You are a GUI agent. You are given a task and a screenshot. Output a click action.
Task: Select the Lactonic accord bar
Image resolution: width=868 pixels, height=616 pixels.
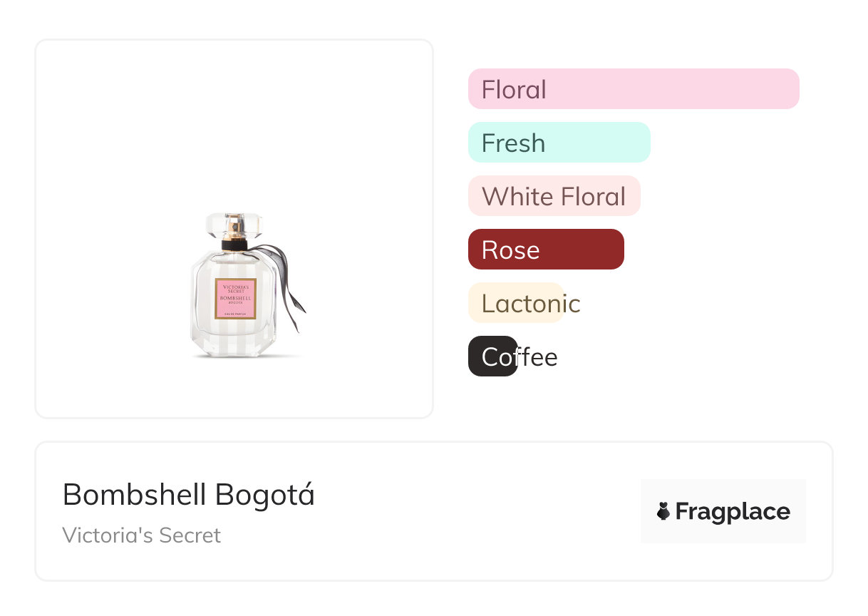point(515,303)
